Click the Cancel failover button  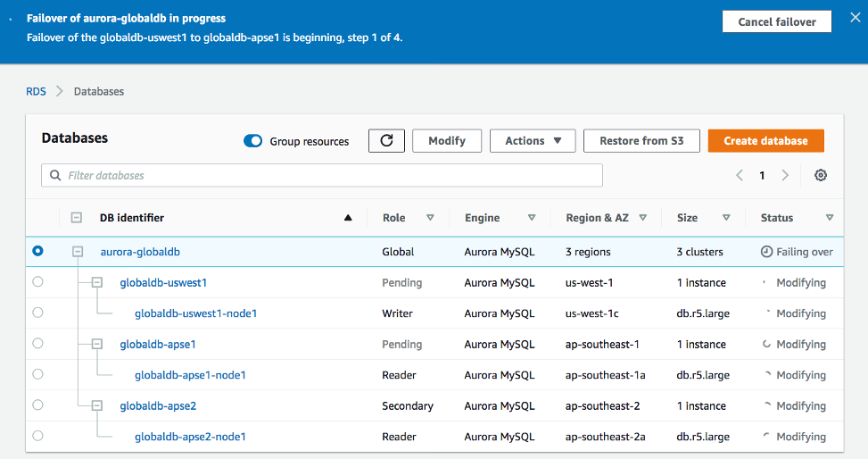777,21
